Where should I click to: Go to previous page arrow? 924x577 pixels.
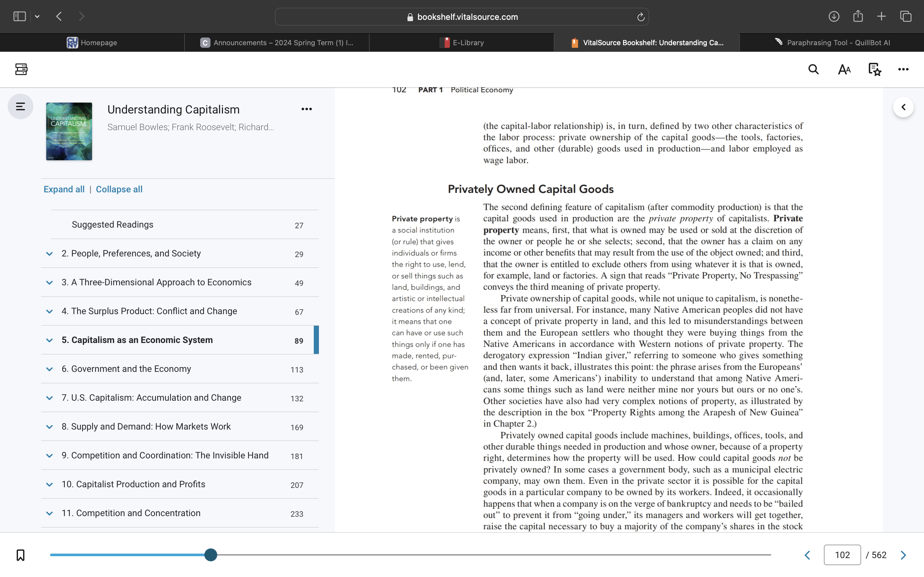point(807,555)
